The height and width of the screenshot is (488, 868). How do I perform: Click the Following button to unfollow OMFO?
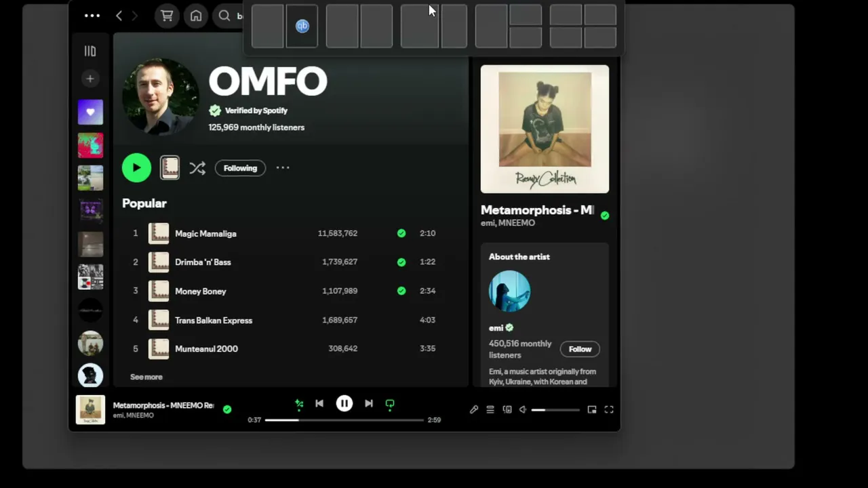tap(240, 168)
